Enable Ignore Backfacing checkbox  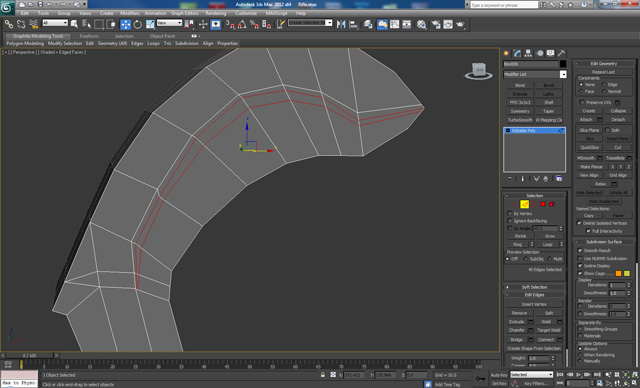509,221
